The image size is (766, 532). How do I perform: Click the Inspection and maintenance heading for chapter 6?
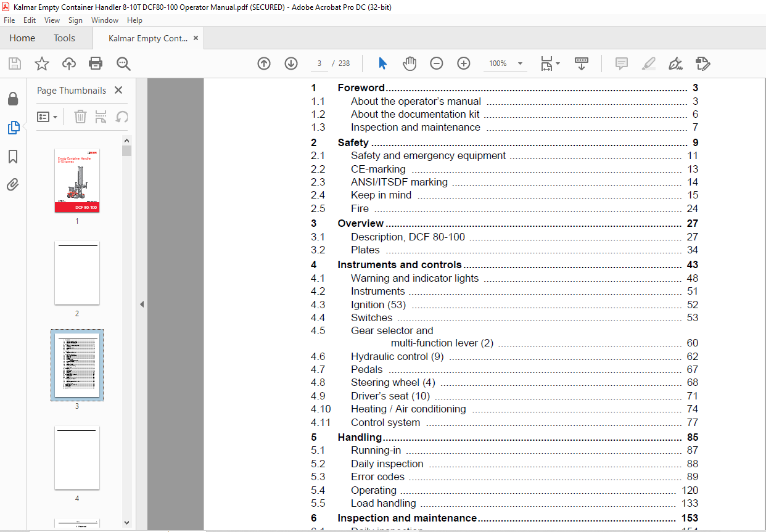pyautogui.click(x=407, y=518)
